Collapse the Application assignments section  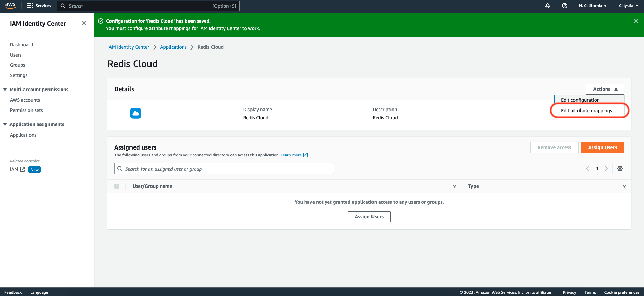tap(5, 124)
